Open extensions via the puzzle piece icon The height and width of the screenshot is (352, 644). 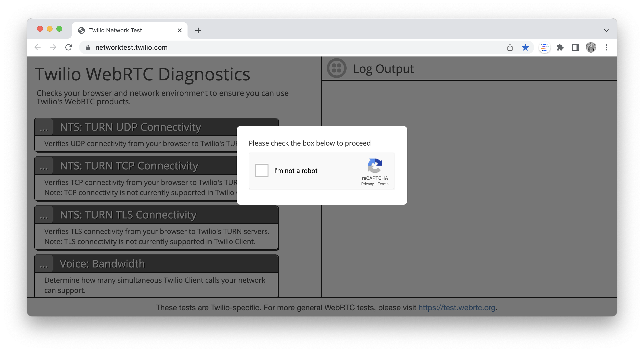[560, 47]
